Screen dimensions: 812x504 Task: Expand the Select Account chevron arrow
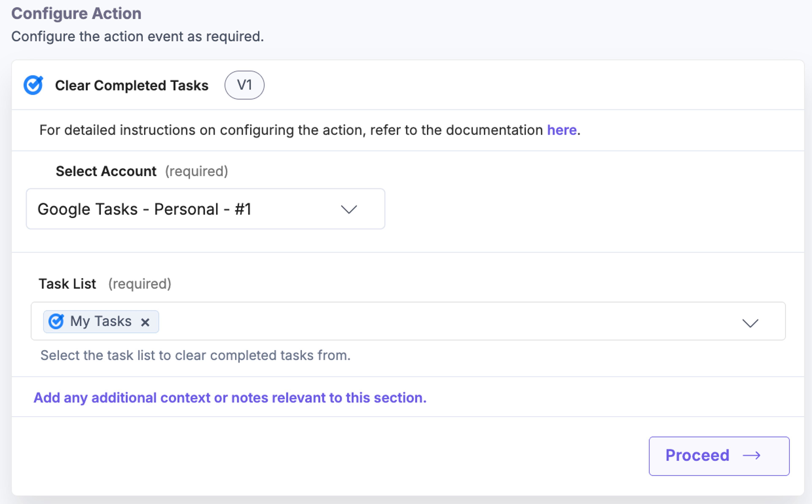coord(349,209)
